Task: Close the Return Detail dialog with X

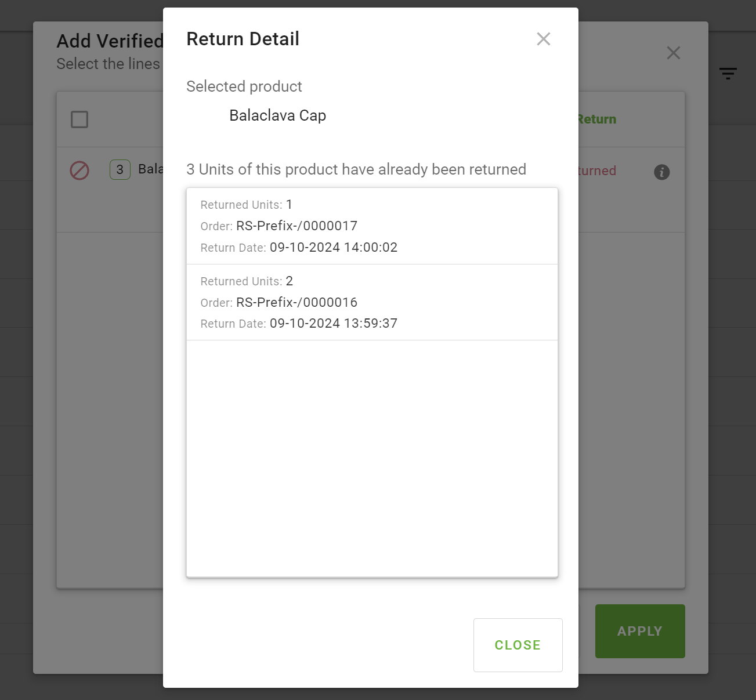Action: [x=544, y=39]
